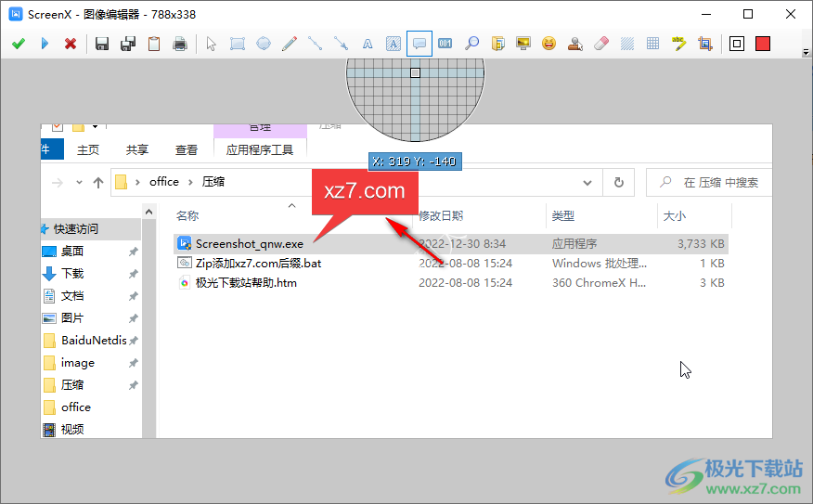Viewport: 813px width, 504px height.
Task: Click the Zip添加xz7.com后缀.bat file
Action: 258,264
